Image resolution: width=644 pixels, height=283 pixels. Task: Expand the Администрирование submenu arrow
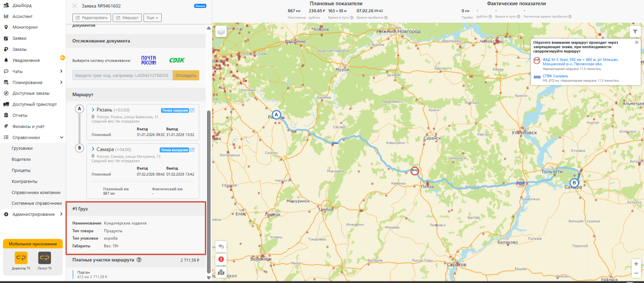point(61,214)
